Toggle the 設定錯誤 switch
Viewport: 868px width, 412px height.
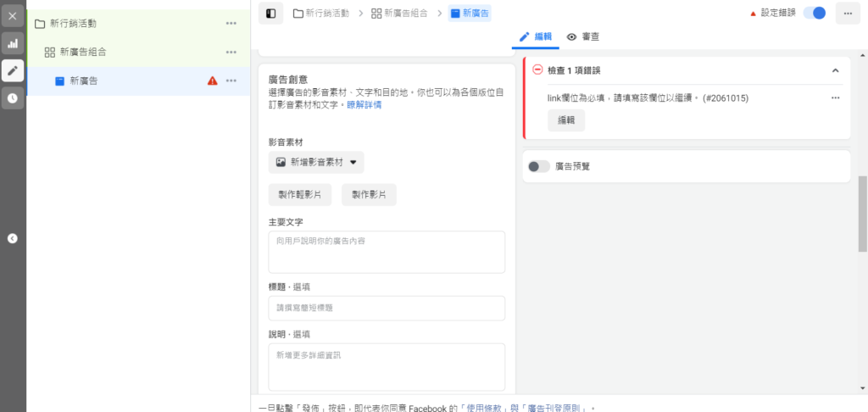point(814,14)
